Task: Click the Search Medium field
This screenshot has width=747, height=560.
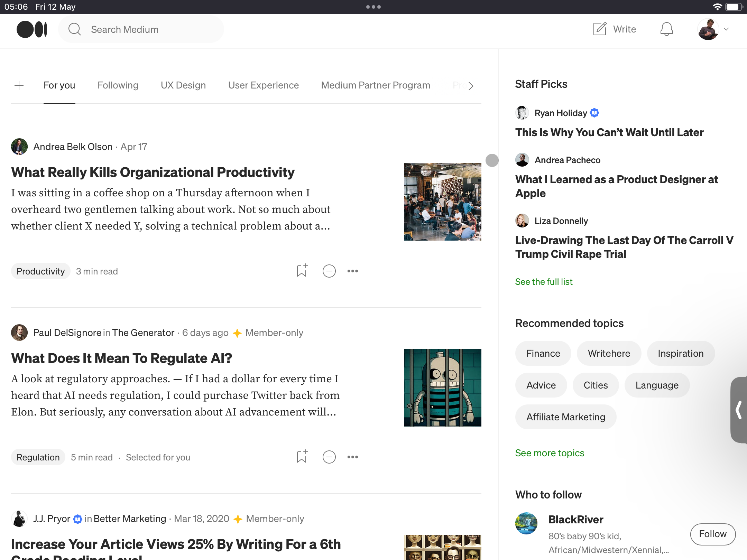Action: pos(141,29)
